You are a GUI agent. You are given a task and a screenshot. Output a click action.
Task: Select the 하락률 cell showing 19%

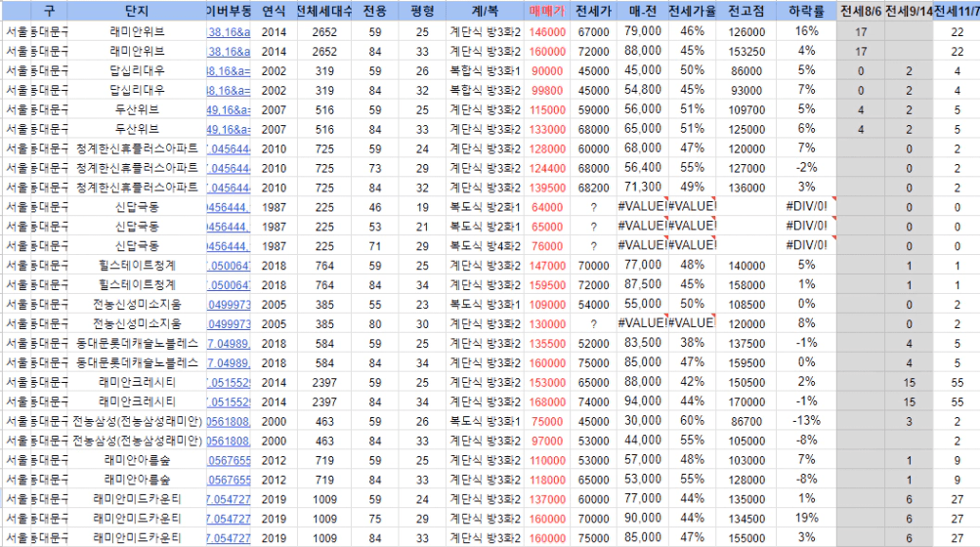(x=806, y=519)
